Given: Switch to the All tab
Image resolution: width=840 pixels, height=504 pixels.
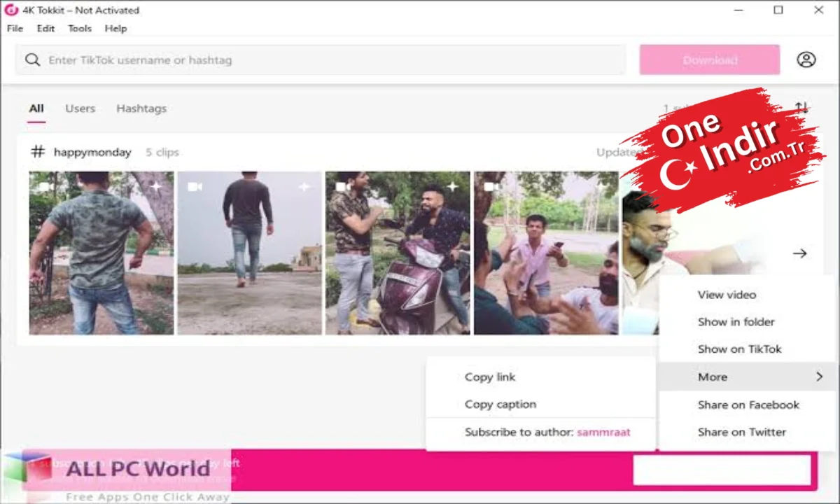Looking at the screenshot, I should 36,108.
